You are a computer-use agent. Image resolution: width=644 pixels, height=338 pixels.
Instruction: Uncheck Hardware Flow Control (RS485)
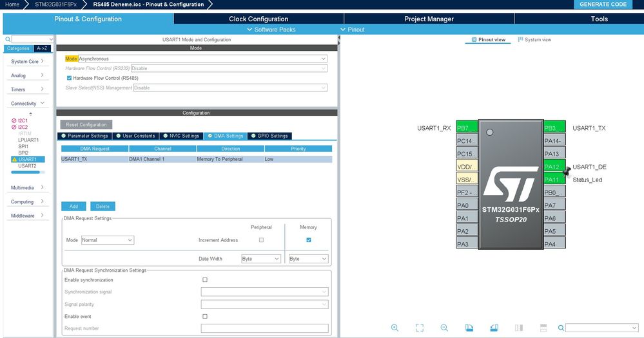click(69, 78)
